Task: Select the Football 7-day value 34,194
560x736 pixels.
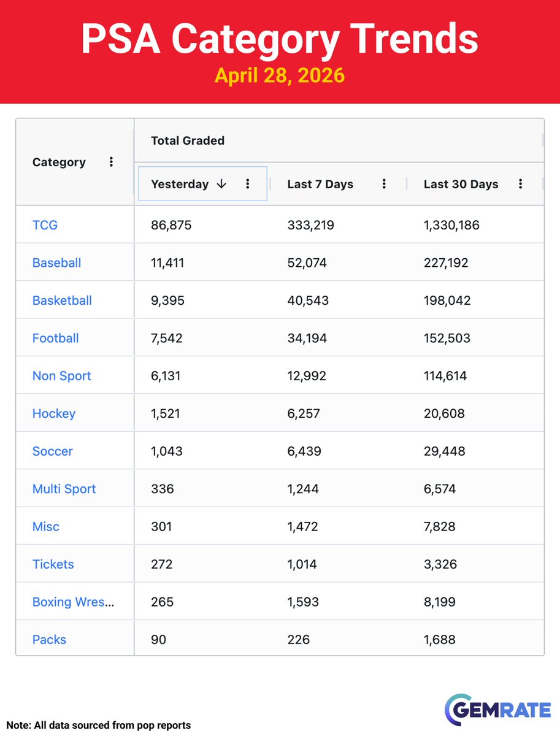Action: (x=307, y=338)
